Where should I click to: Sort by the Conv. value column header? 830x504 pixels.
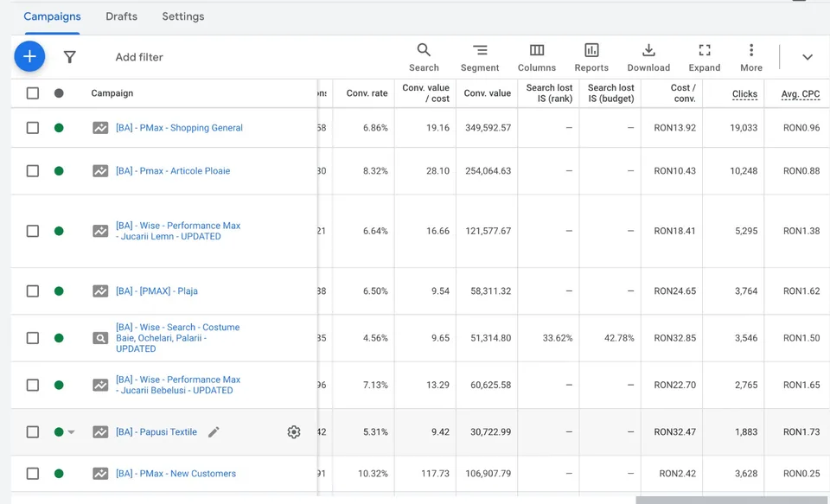[x=487, y=93]
